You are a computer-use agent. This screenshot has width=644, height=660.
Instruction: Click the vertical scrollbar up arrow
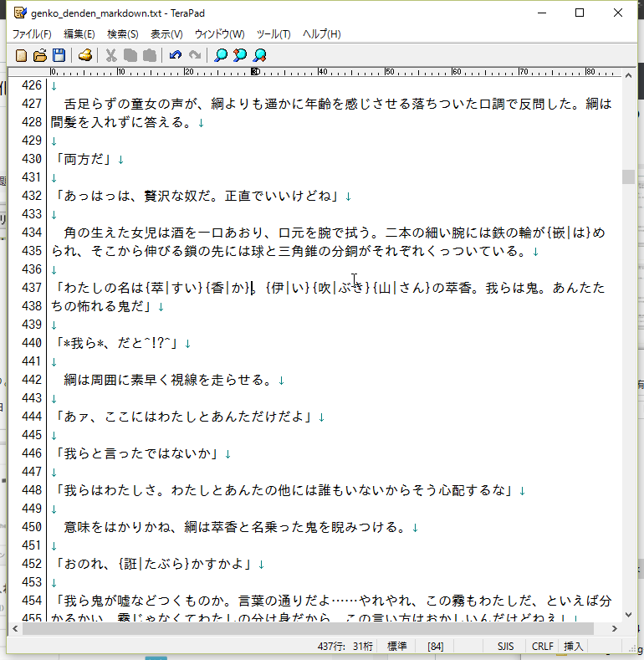coord(628,76)
